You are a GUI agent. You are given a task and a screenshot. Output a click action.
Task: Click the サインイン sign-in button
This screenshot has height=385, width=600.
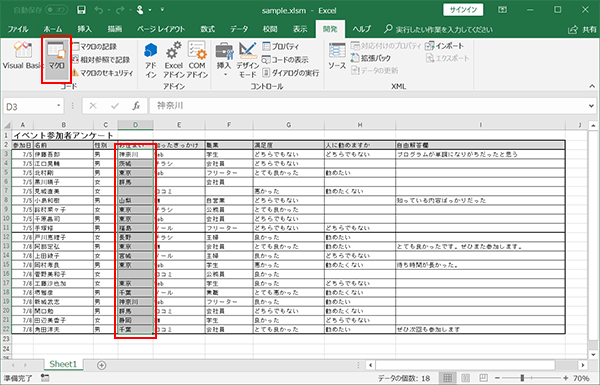[x=463, y=10]
